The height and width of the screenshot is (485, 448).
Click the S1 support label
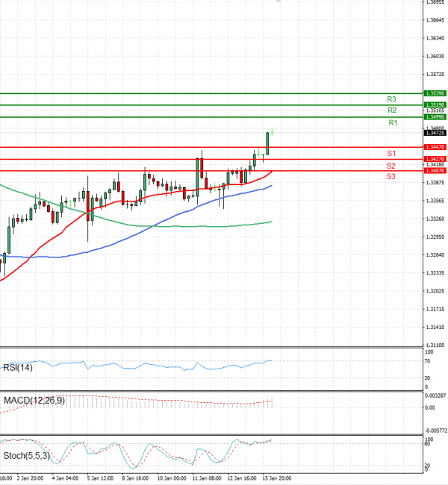tap(391, 154)
